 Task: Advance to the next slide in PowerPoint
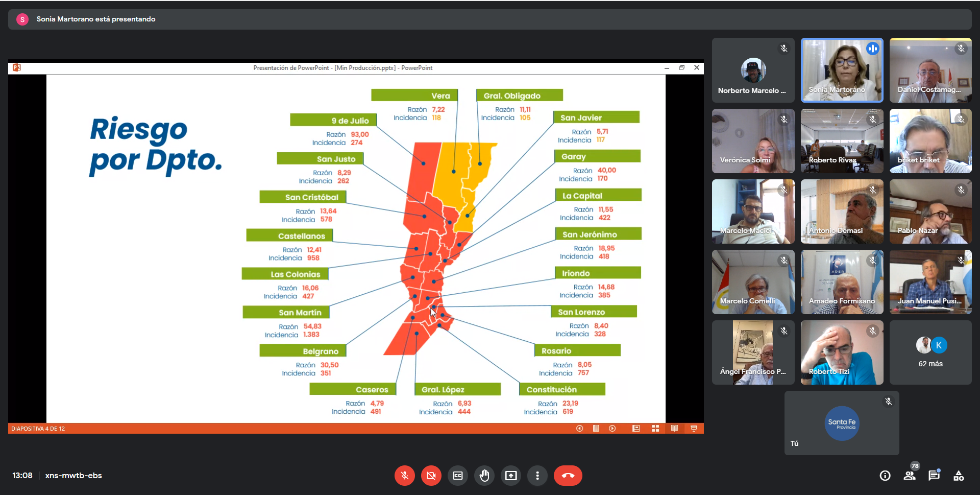pyautogui.click(x=612, y=429)
